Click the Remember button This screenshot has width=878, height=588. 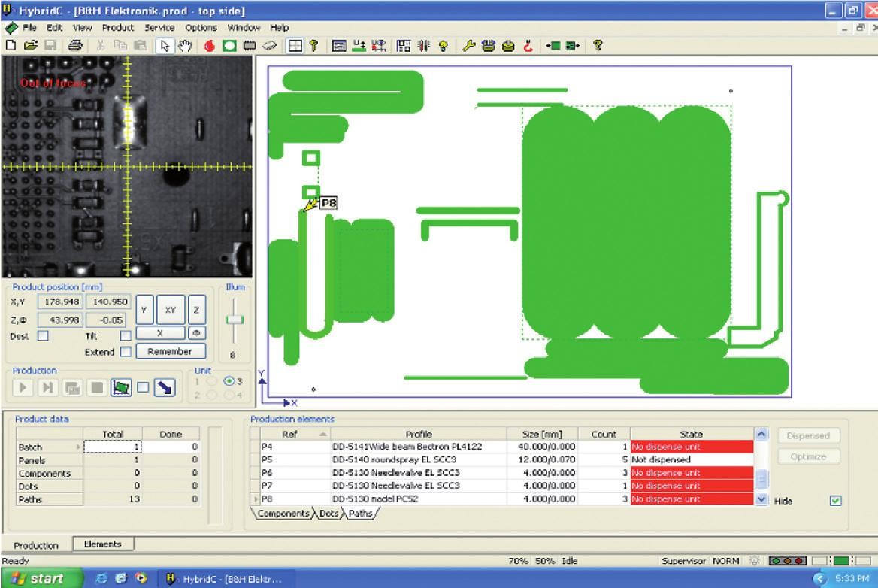click(169, 351)
